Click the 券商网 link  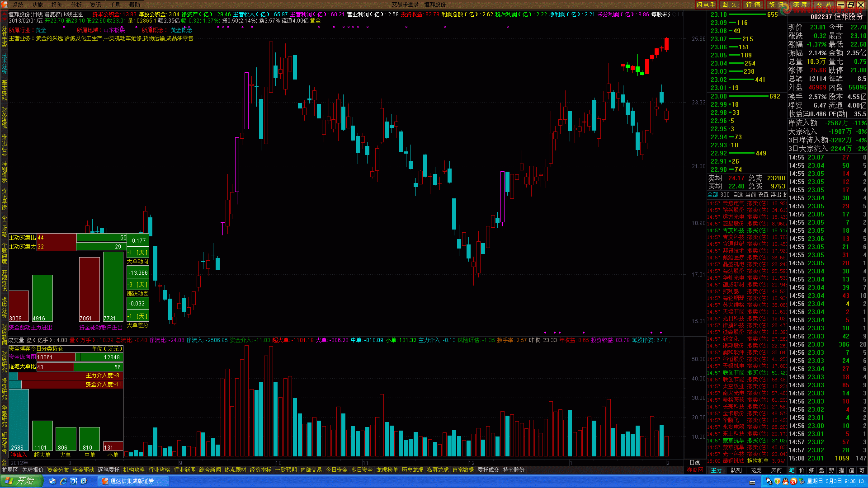click(x=695, y=470)
